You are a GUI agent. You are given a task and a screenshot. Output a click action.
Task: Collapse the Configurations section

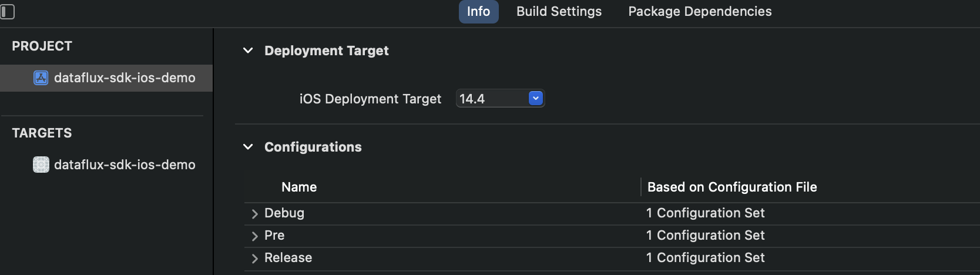point(248,147)
